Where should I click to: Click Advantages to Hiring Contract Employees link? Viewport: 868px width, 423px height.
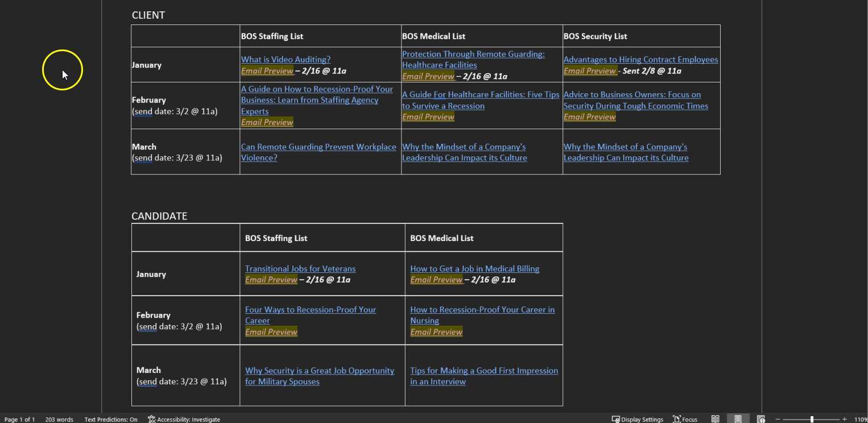pos(640,59)
